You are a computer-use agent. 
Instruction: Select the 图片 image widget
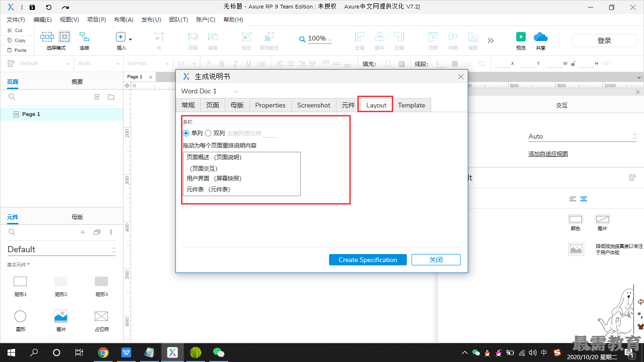tap(61, 321)
